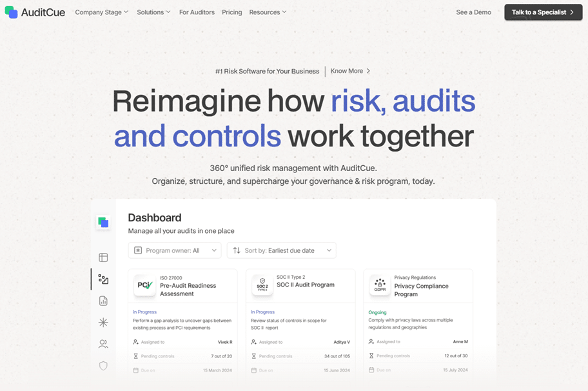Click the calendar icon on the Pre-Audit card
The height and width of the screenshot is (391, 588).
pyautogui.click(x=136, y=370)
